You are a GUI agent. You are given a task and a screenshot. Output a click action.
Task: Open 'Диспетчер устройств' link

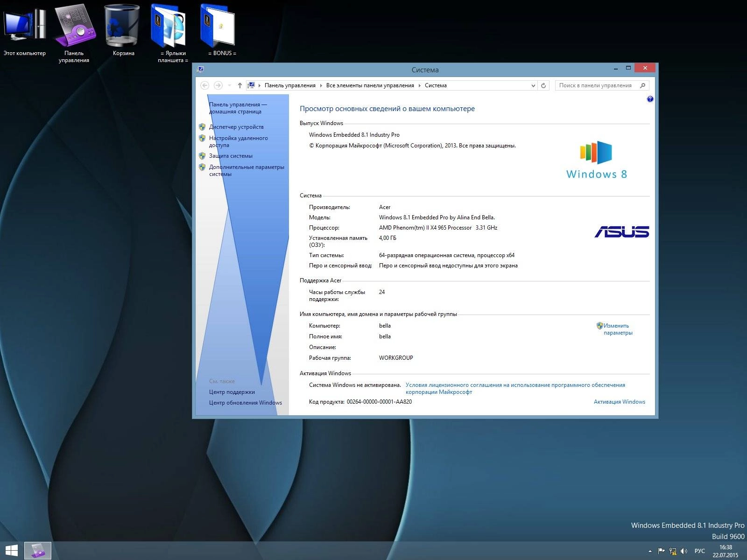click(x=236, y=127)
